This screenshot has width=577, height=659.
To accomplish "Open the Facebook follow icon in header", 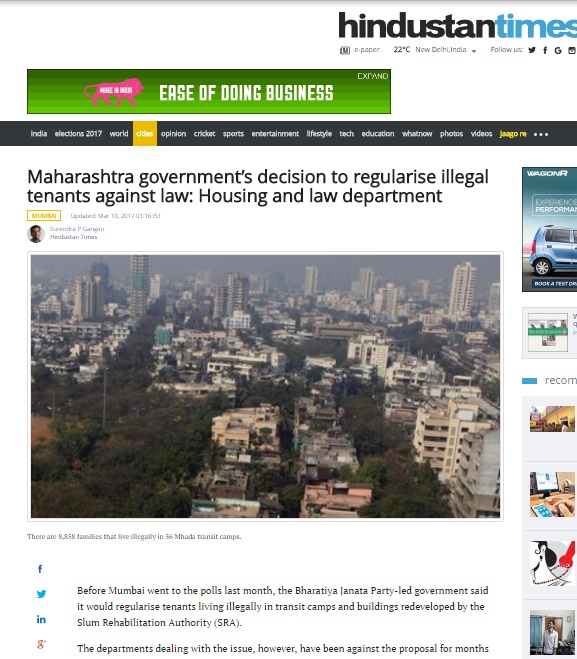I will pyautogui.click(x=545, y=50).
